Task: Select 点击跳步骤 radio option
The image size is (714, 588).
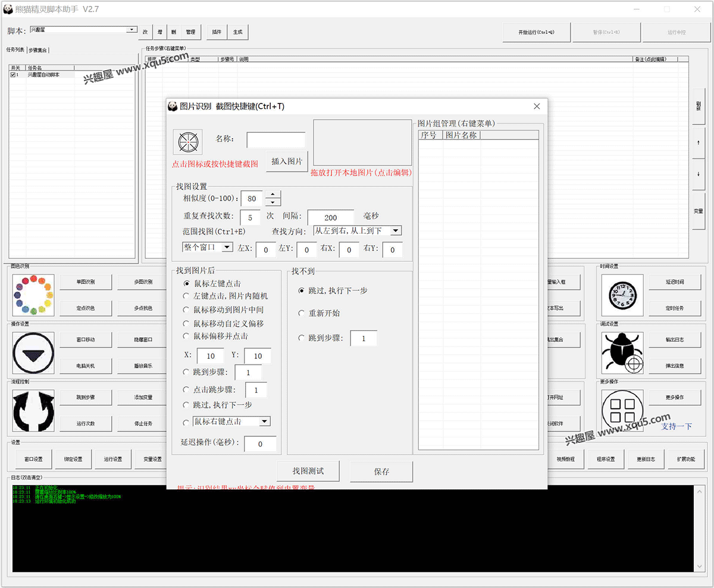Action: click(x=187, y=390)
